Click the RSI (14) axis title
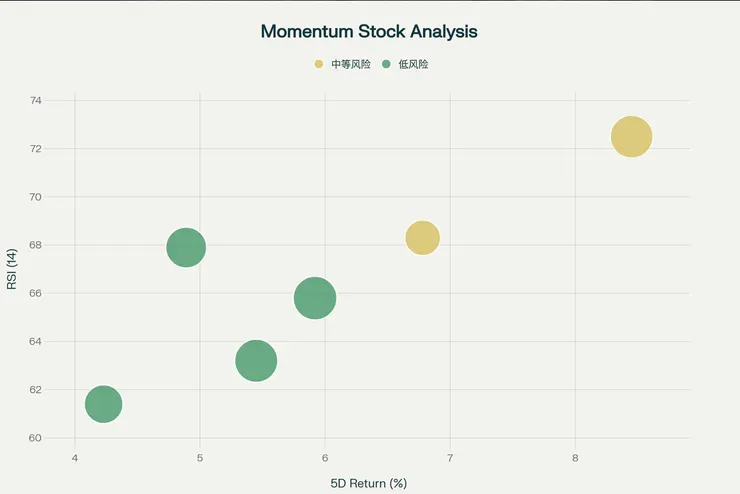 12,269
